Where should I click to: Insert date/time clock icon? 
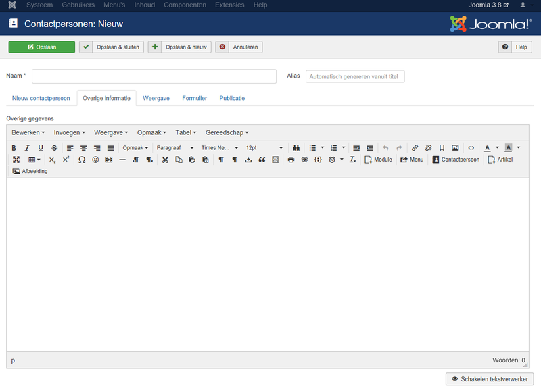pos(332,160)
